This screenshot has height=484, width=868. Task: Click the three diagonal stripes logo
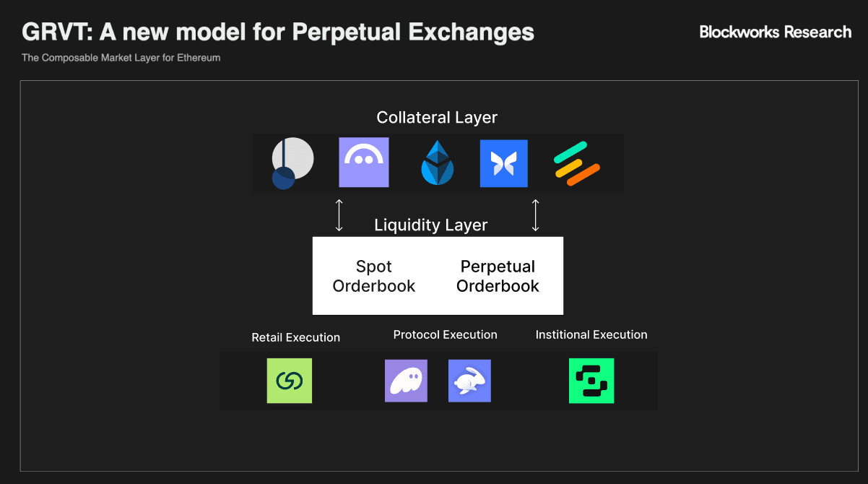(576, 163)
